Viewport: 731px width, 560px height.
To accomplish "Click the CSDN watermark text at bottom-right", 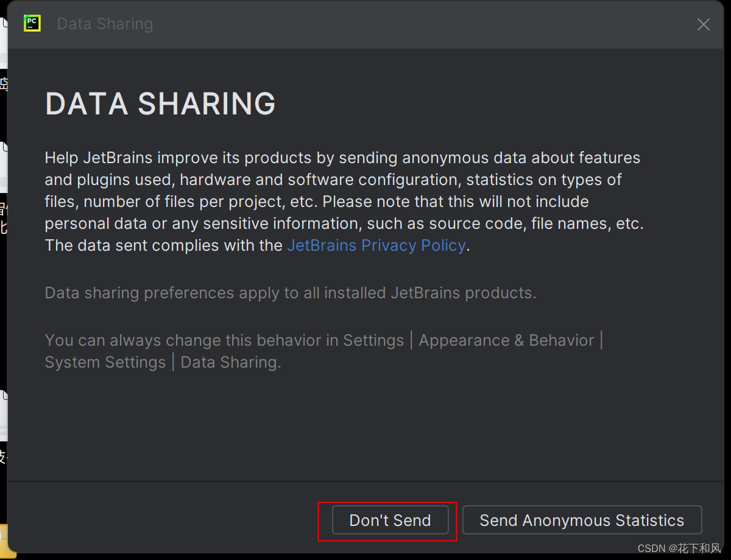I will pyautogui.click(x=679, y=548).
